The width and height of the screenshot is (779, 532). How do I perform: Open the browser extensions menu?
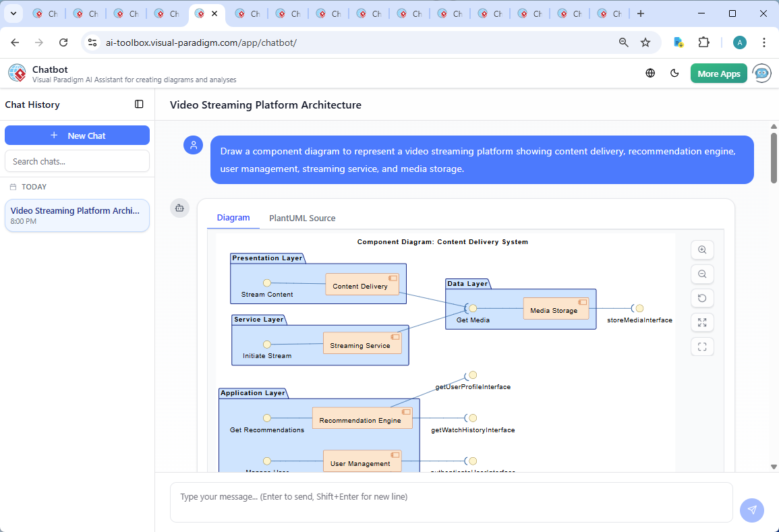(x=703, y=42)
